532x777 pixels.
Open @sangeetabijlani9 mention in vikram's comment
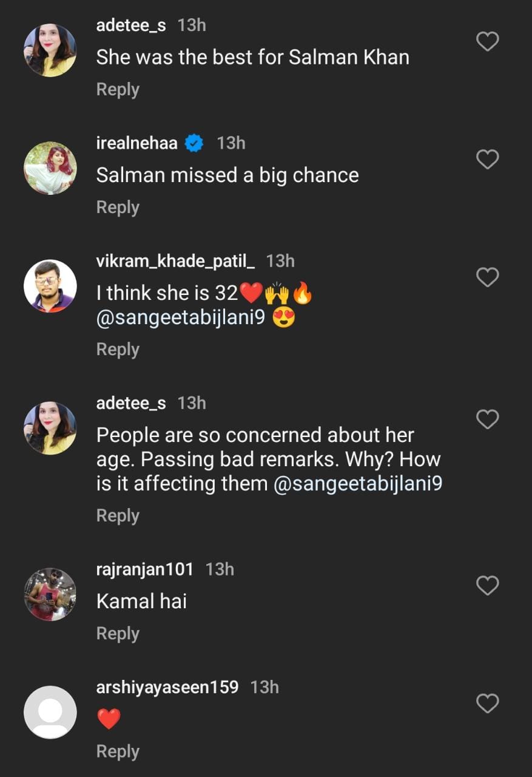(181, 317)
